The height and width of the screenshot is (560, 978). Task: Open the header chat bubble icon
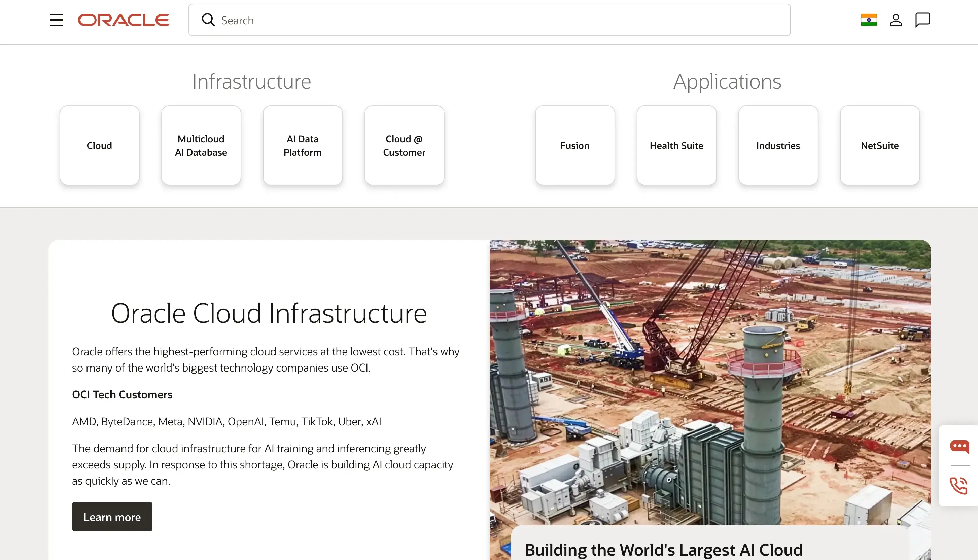922,20
